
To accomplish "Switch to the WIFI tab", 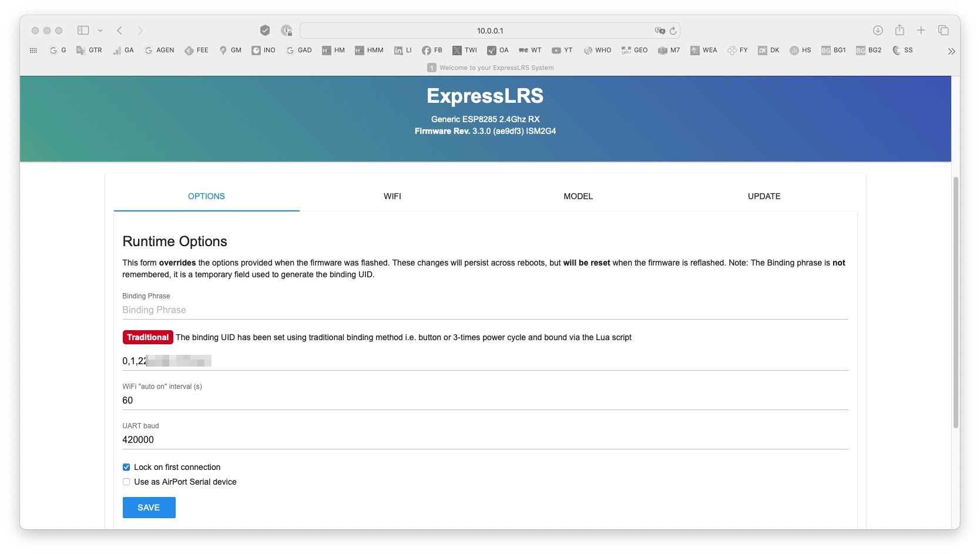I will (392, 196).
